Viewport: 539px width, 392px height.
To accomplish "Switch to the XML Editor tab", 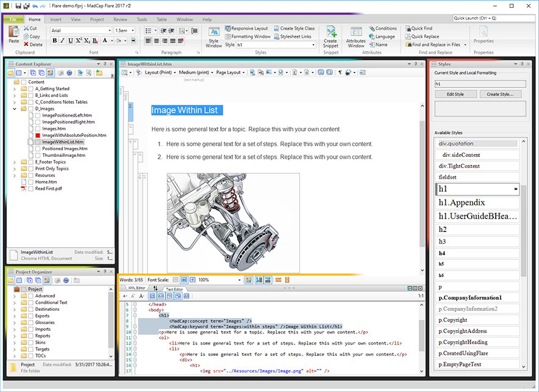I will (136, 288).
